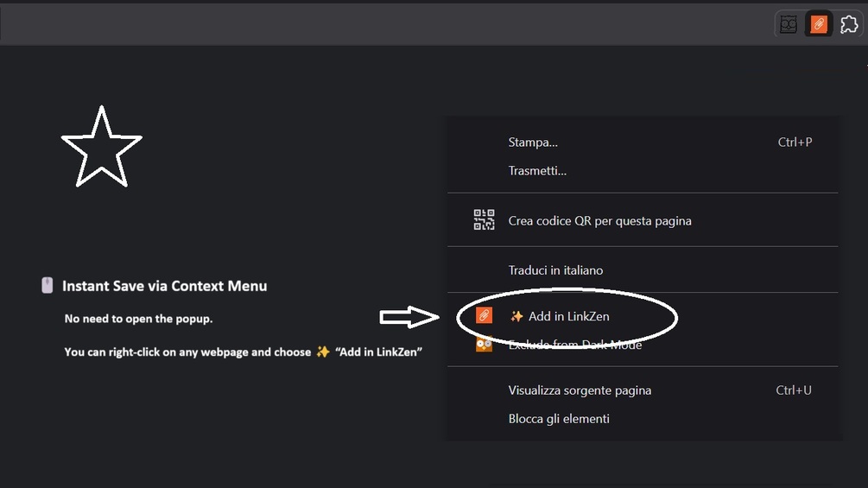Viewport: 868px width, 488px height.
Task: Click the QR code icon in context menu
Action: (484, 220)
